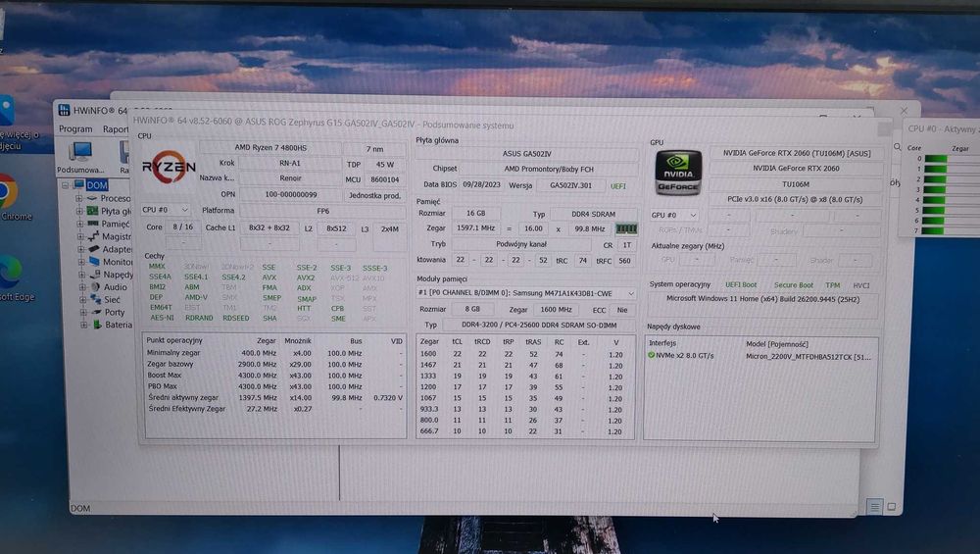Collapse the DOM root tree node
This screenshot has height=554, width=980.
(66, 185)
